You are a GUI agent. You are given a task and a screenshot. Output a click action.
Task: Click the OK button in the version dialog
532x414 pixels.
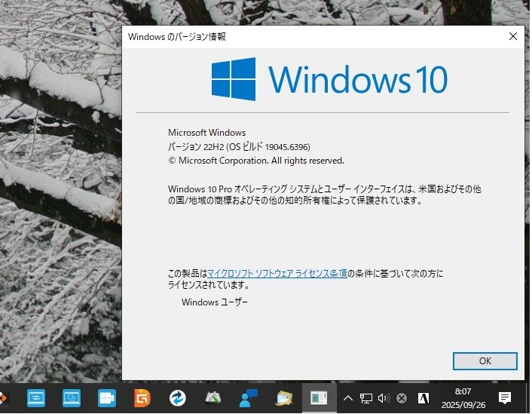pyautogui.click(x=485, y=360)
